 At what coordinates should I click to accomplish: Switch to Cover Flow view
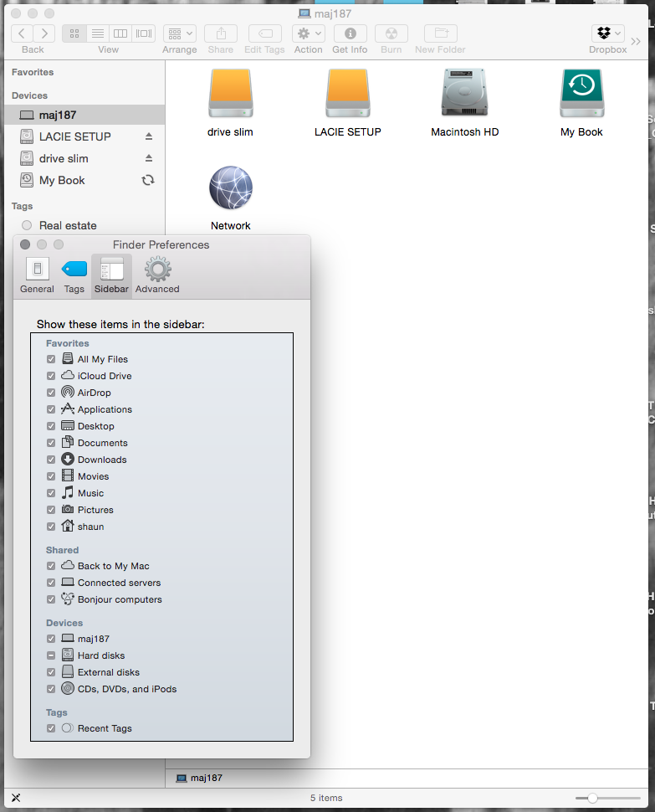pos(144,33)
